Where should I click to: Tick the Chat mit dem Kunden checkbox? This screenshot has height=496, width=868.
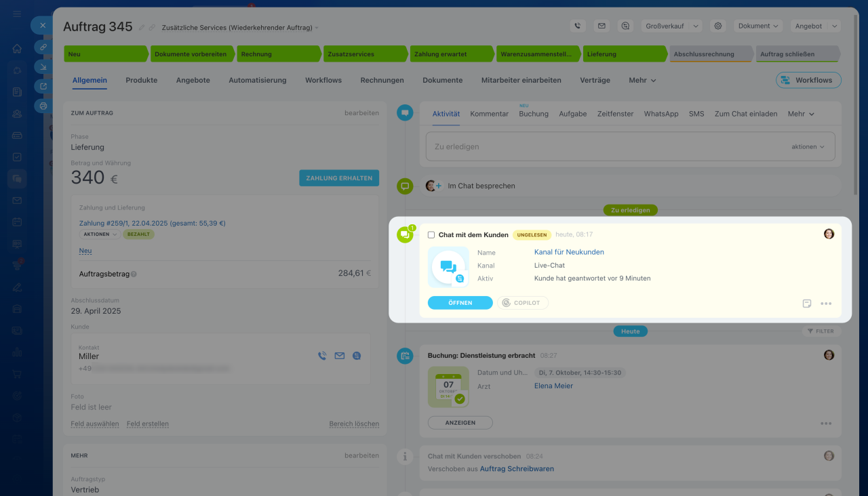coord(431,235)
